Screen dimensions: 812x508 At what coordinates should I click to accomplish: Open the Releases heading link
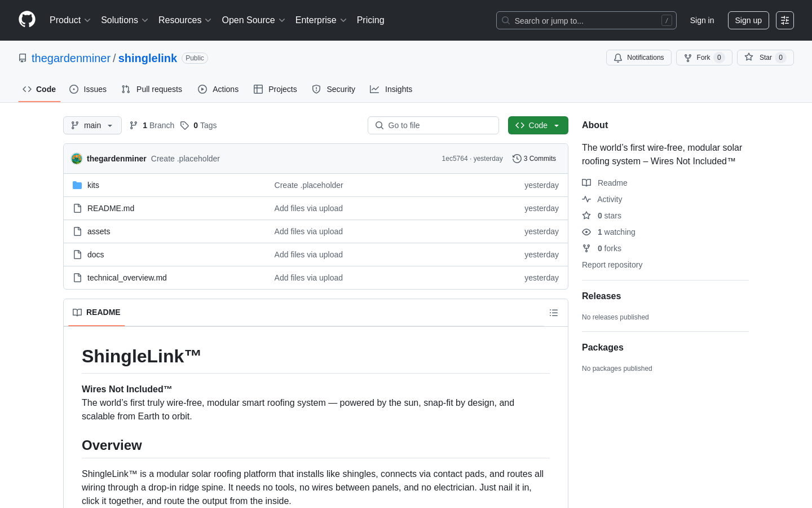[601, 296]
